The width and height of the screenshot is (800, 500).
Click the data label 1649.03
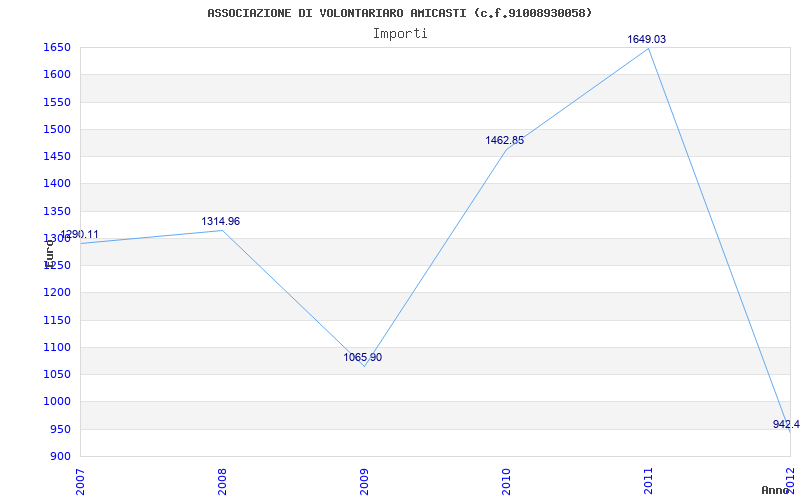tap(646, 39)
